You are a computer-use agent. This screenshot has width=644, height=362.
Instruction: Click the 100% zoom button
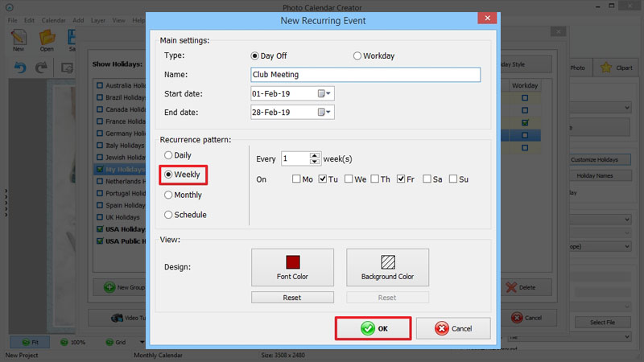tap(72, 342)
